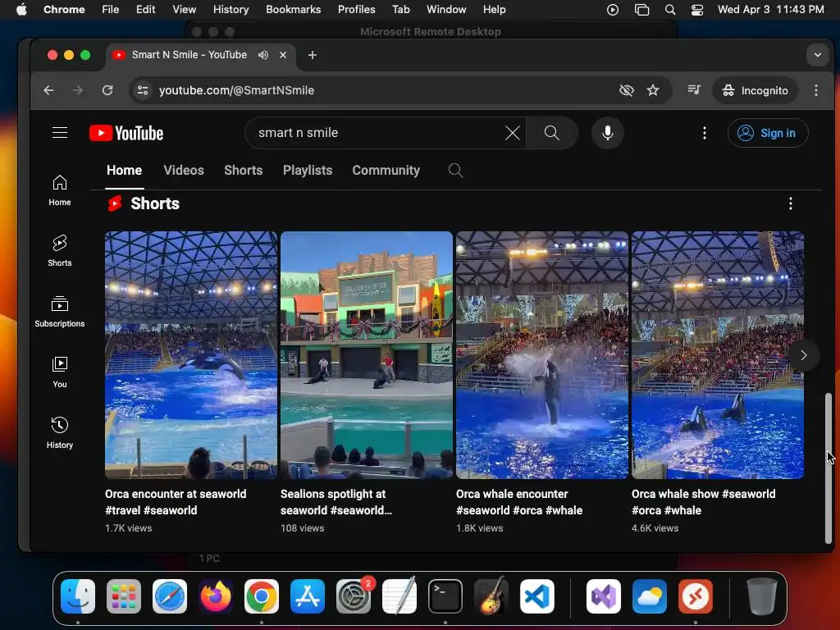Image resolution: width=840 pixels, height=630 pixels.
Task: Go back to the previous page
Action: pos(48,90)
